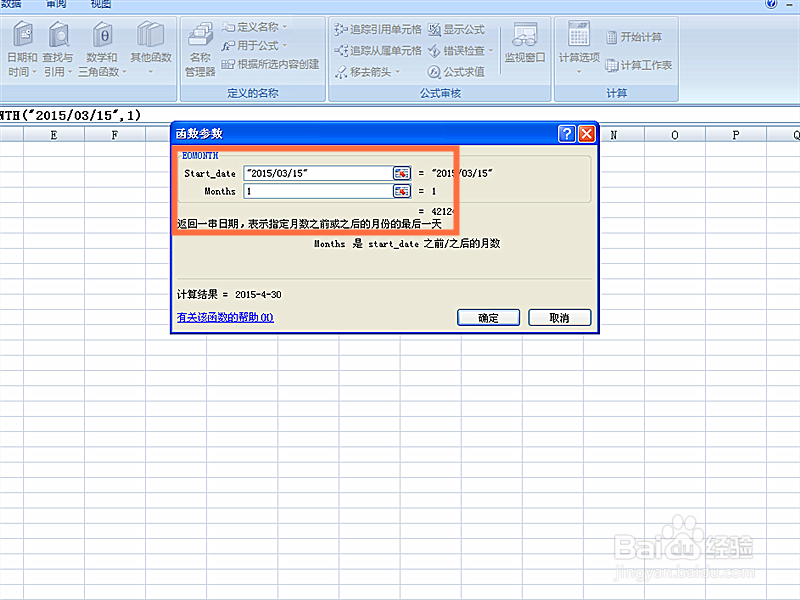
Task: Open the help link 有关该函数的帮助
Action: [225, 317]
